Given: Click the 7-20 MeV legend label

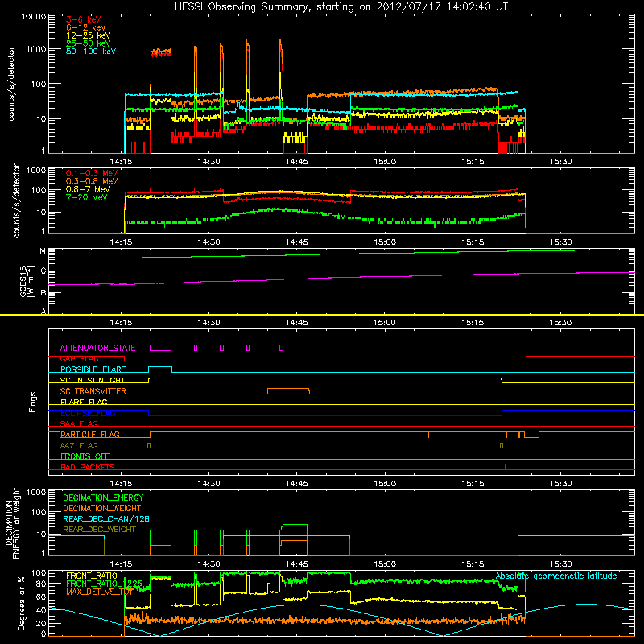Looking at the screenshot, I should [86, 197].
